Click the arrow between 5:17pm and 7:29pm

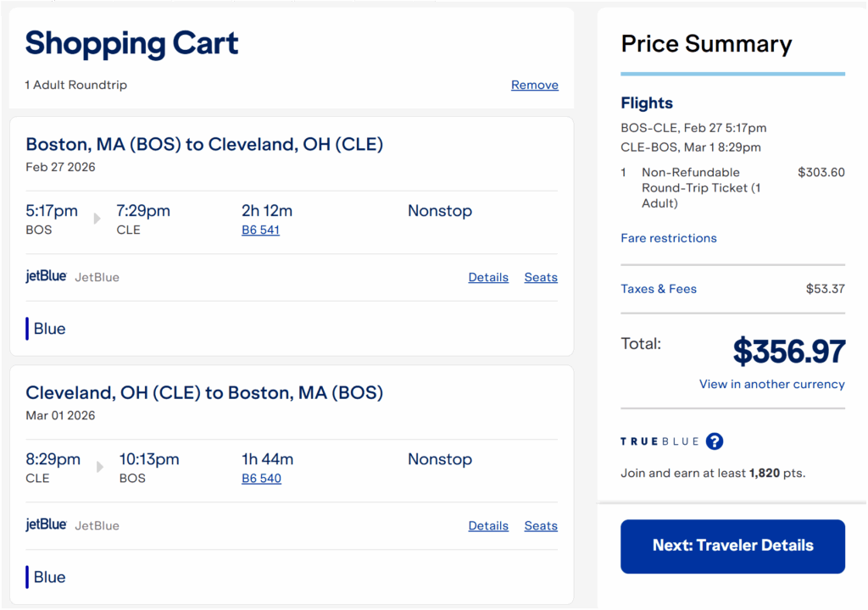tap(97, 218)
